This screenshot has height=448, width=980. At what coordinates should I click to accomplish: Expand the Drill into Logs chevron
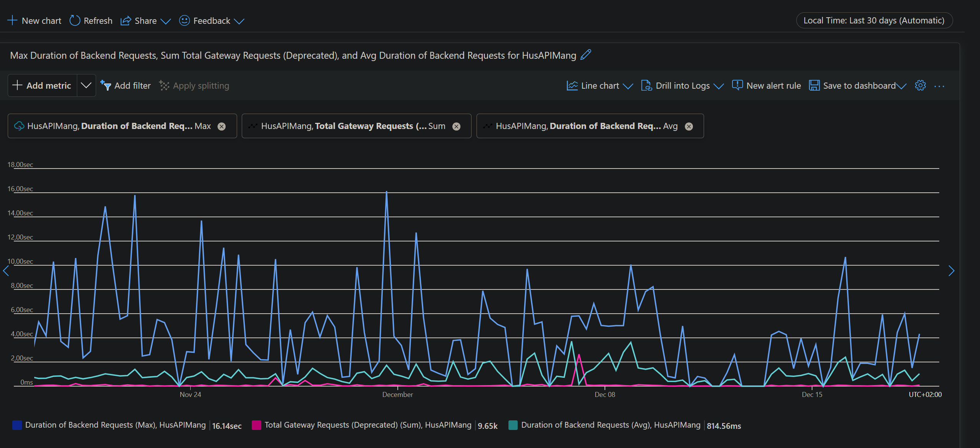tap(718, 86)
